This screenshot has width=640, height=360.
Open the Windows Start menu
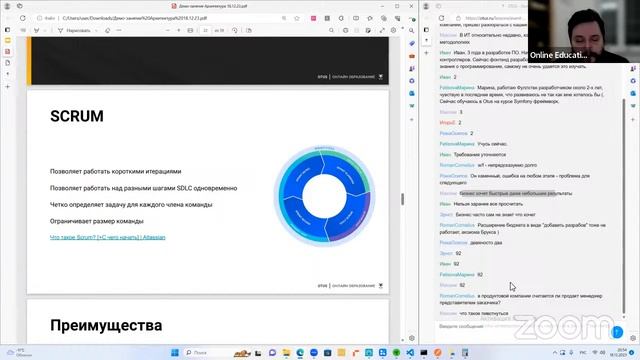(175, 353)
